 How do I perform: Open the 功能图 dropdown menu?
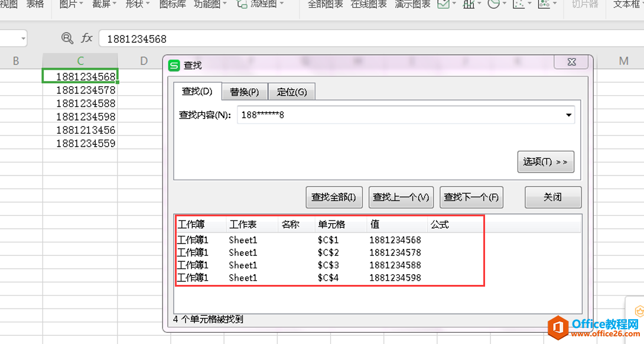coord(210,5)
